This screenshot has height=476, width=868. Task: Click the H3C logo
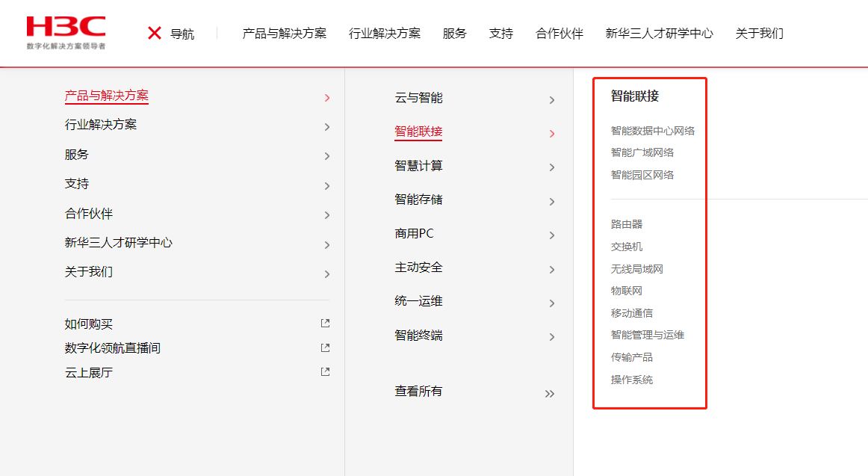click(66, 33)
